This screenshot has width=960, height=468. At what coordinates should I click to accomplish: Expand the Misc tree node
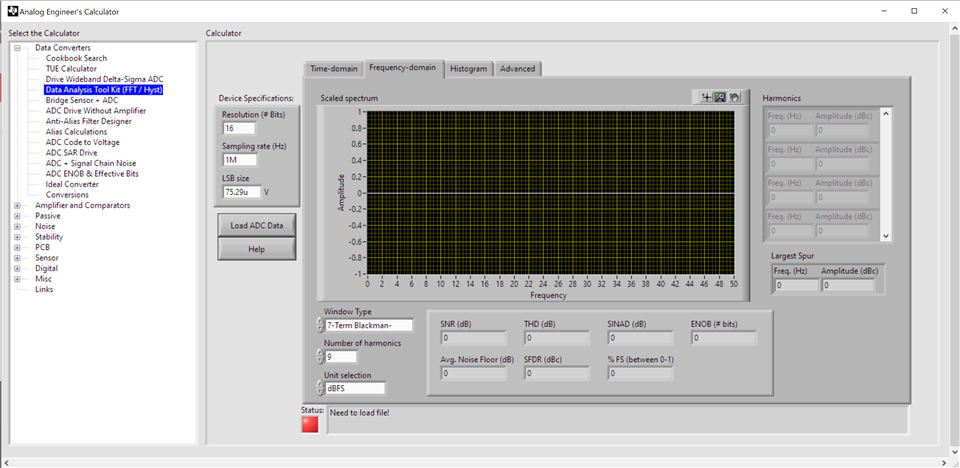(17, 279)
